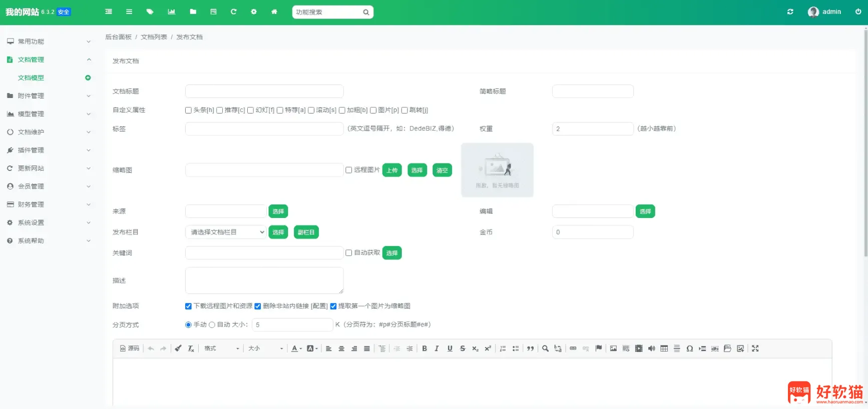Open settings gear in the top bar
868x409 pixels.
254,12
